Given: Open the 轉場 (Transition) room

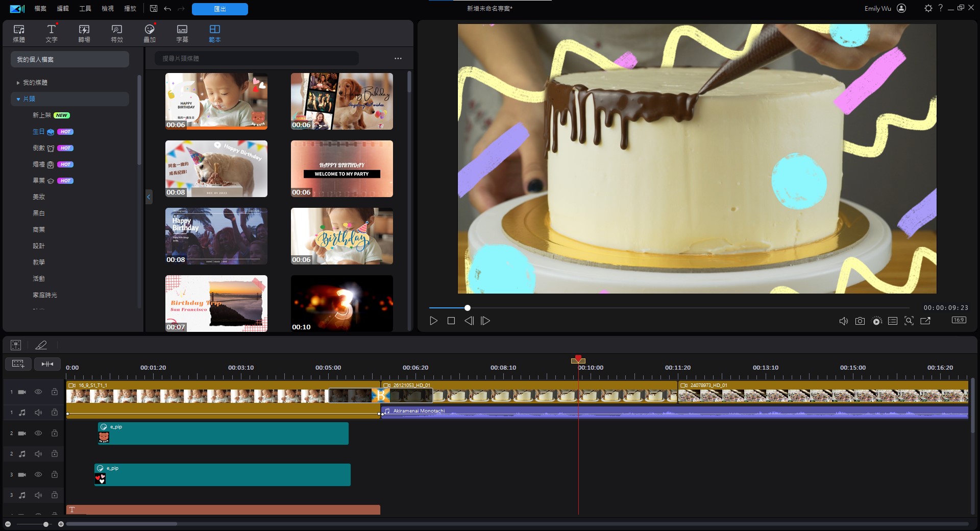Looking at the screenshot, I should (x=84, y=33).
